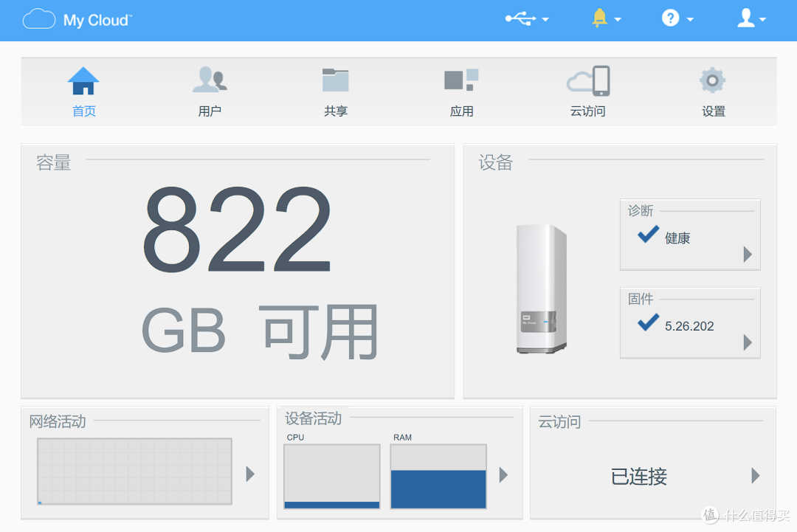Click the user account icon

746,18
